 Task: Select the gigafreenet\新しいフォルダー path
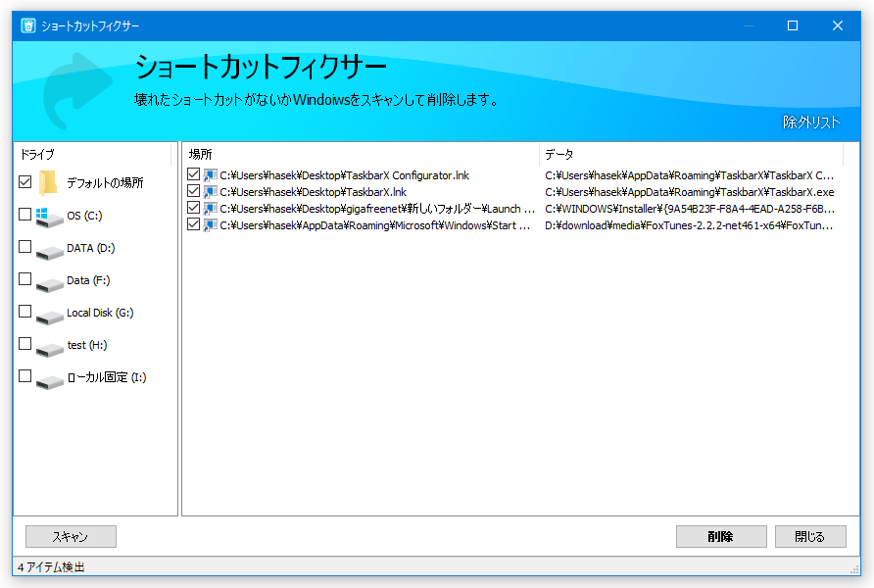(x=377, y=209)
